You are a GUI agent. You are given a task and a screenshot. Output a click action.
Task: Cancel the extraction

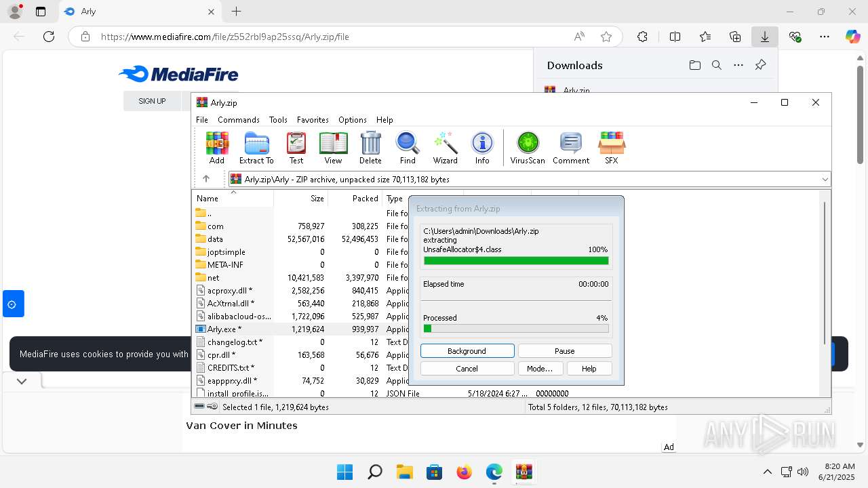467,369
